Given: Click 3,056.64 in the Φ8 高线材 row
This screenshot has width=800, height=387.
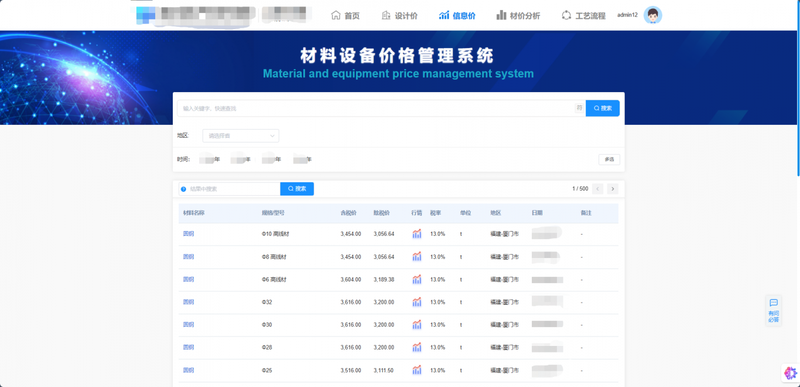Looking at the screenshot, I should [x=384, y=257].
